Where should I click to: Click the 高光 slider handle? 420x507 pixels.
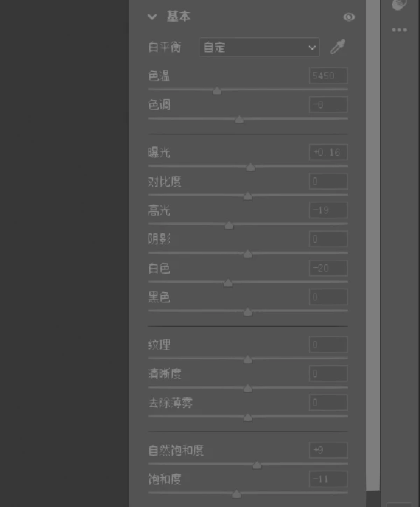[229, 225]
